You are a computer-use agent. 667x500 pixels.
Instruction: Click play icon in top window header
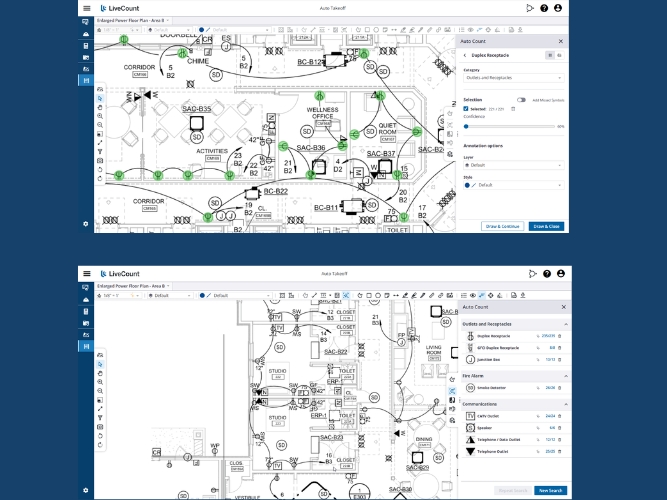click(530, 8)
